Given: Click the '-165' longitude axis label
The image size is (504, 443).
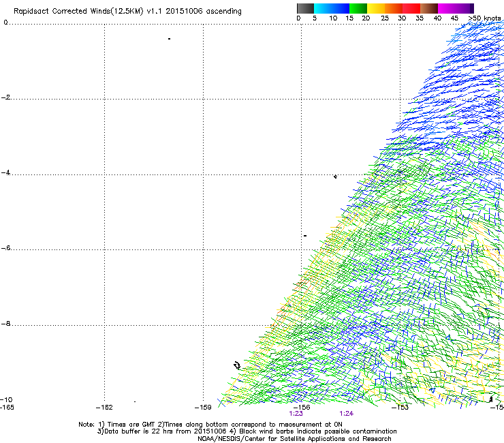Looking at the screenshot, I should coord(7,408).
